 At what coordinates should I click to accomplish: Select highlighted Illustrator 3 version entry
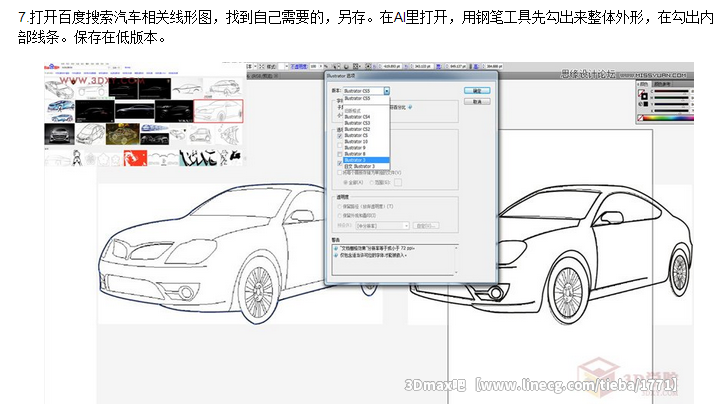point(366,160)
